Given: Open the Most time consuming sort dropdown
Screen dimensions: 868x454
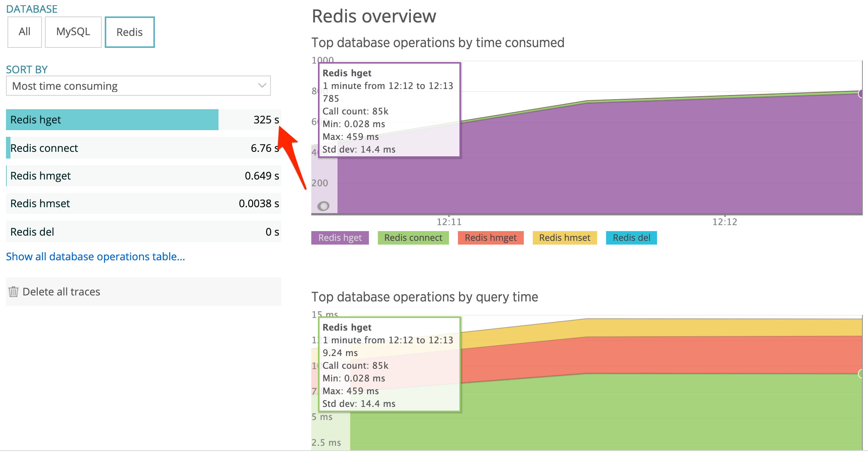Looking at the screenshot, I should pos(138,86).
